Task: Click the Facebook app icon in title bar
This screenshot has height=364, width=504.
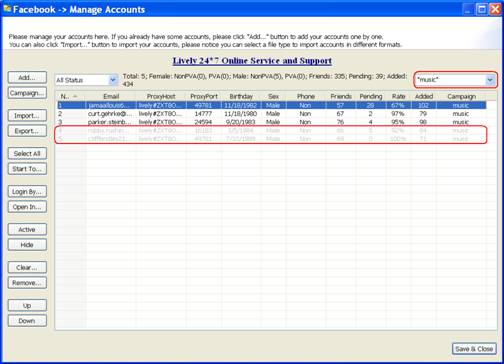Action: [7, 9]
